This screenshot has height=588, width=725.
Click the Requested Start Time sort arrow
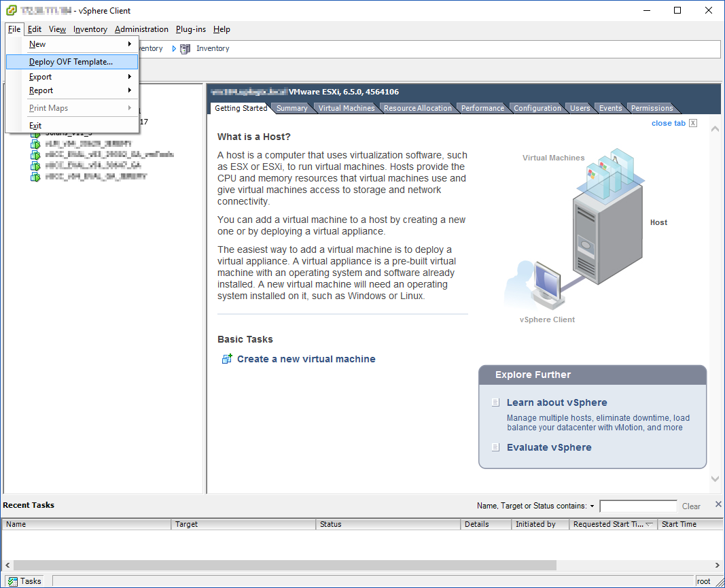point(649,524)
